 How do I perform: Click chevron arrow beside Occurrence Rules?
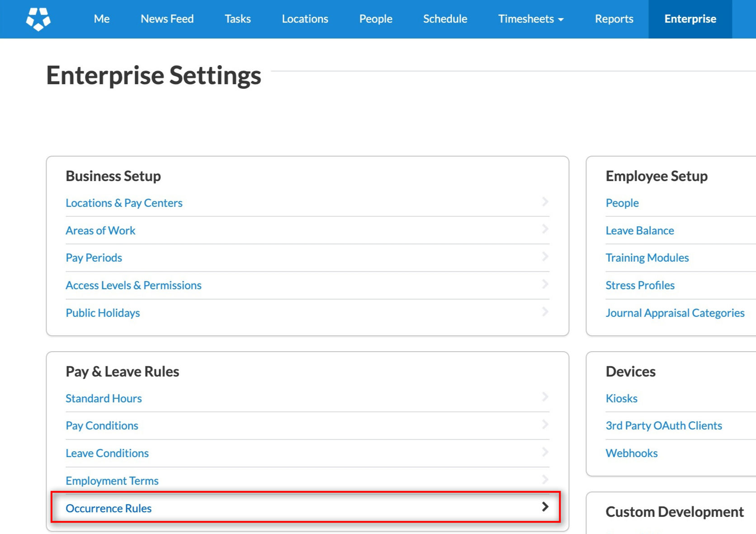point(545,507)
